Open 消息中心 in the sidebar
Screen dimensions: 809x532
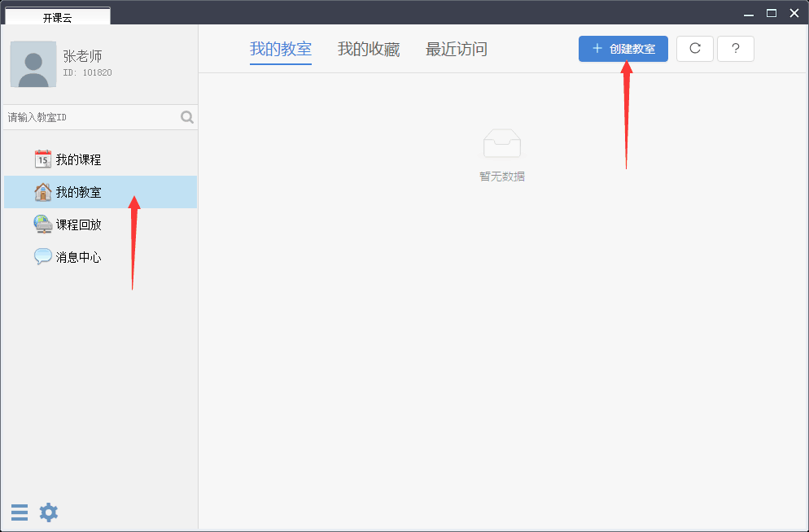coord(101,257)
